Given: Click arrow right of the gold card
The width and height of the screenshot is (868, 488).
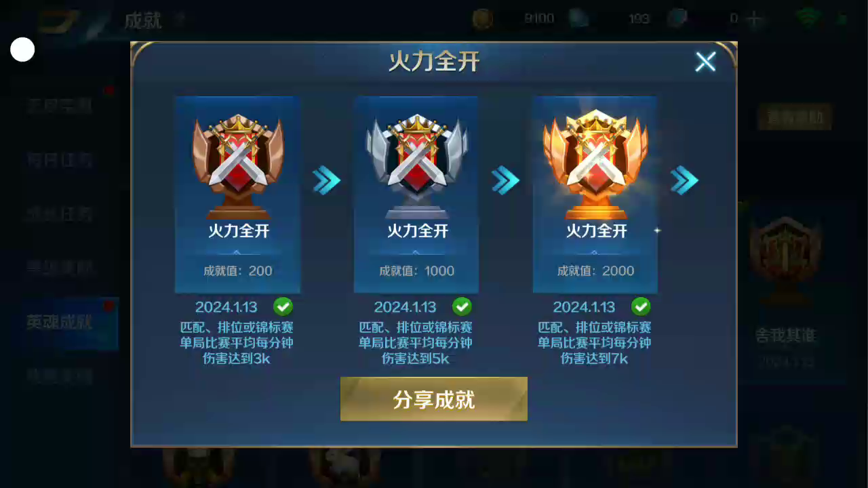Looking at the screenshot, I should (x=685, y=180).
